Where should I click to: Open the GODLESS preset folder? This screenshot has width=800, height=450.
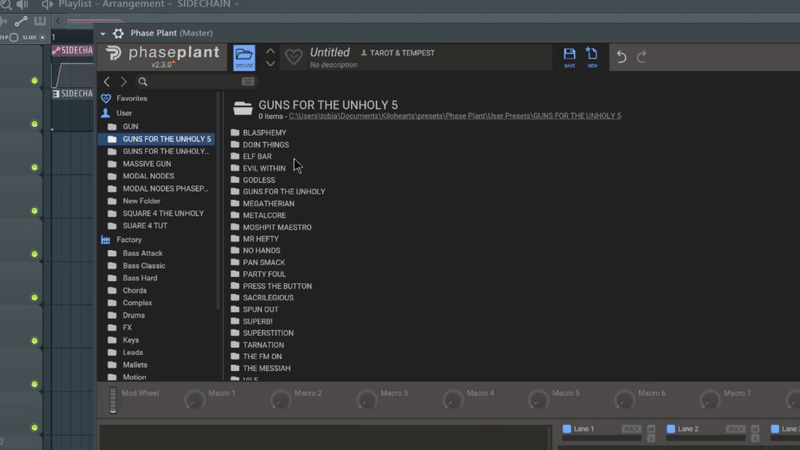click(x=259, y=180)
